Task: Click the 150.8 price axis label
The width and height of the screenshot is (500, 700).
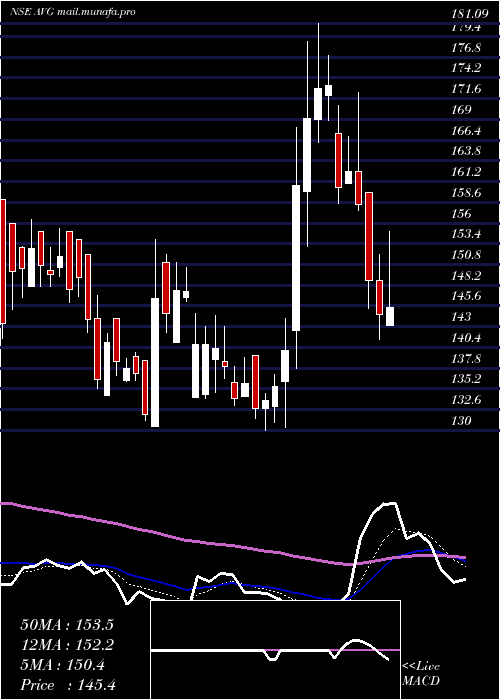Action: point(466,255)
